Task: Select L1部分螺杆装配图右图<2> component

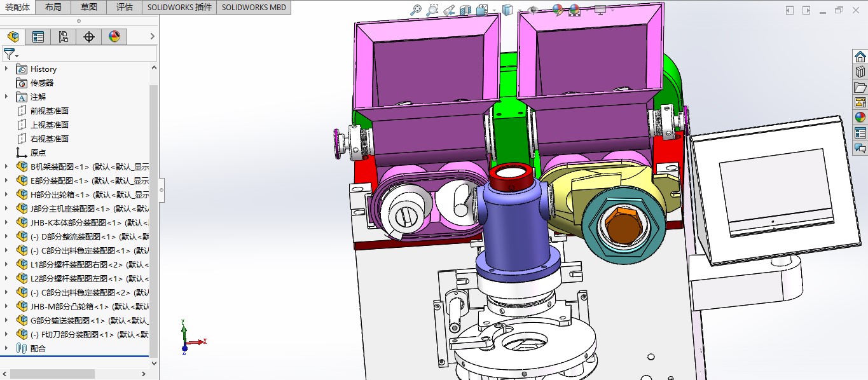Action: tap(81, 264)
